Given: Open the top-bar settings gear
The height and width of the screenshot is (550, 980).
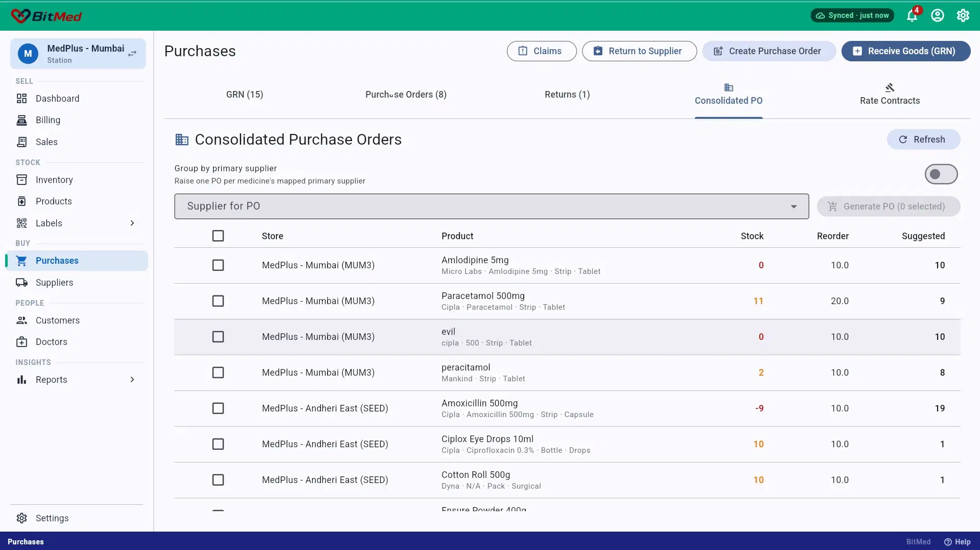Looking at the screenshot, I should (963, 15).
